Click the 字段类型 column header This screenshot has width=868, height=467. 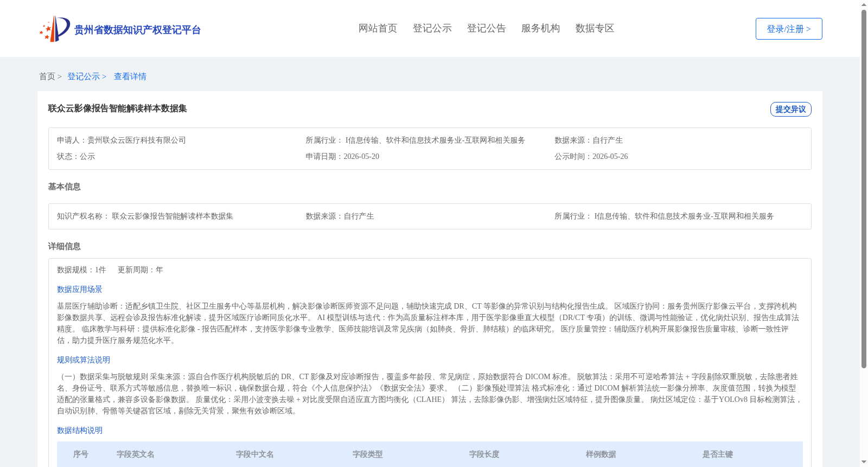tap(368, 454)
